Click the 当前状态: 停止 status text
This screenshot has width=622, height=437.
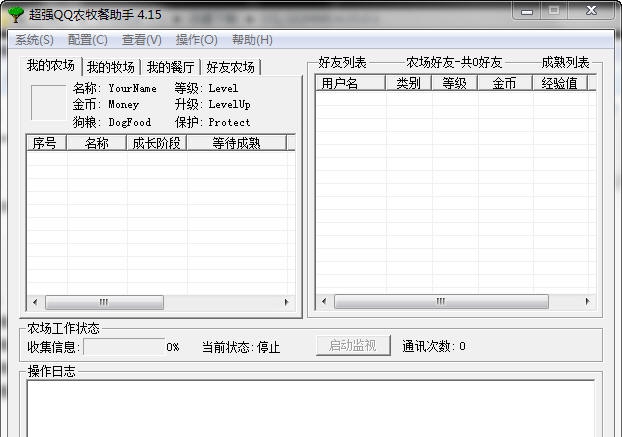click(x=241, y=347)
